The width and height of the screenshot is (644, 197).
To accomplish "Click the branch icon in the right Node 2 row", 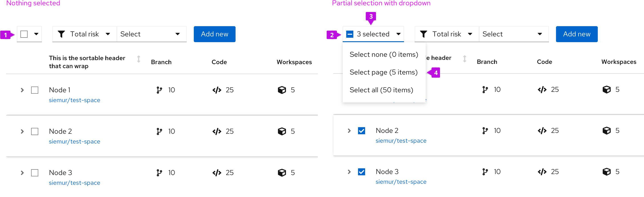I will point(485,131).
